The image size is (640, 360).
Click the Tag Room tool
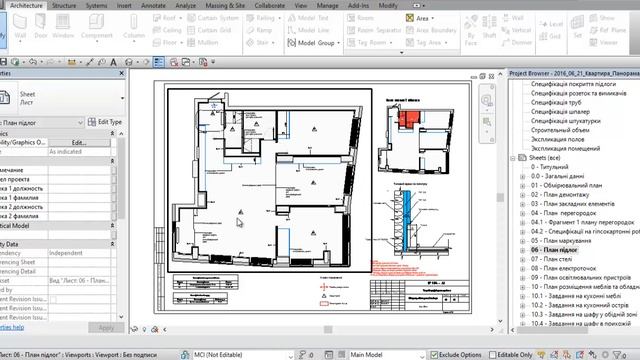(x=370, y=42)
